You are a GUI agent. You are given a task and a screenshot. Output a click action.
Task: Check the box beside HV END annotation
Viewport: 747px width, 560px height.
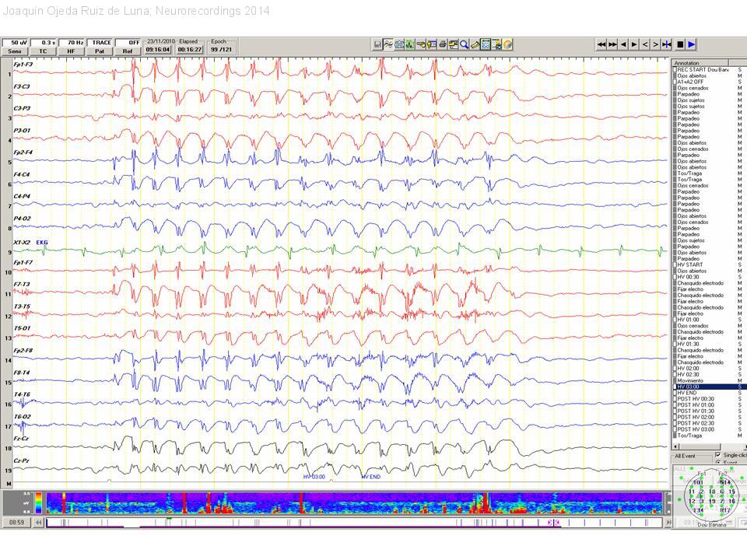point(675,393)
